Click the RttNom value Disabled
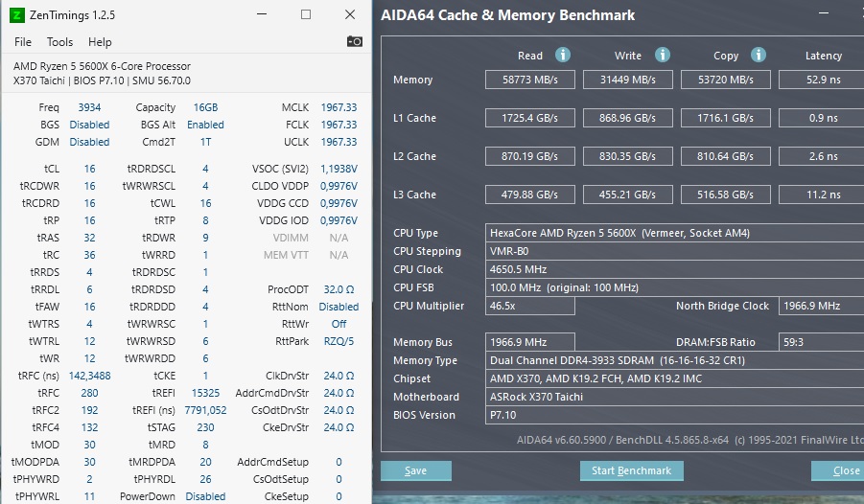The width and height of the screenshot is (864, 504). [339, 307]
